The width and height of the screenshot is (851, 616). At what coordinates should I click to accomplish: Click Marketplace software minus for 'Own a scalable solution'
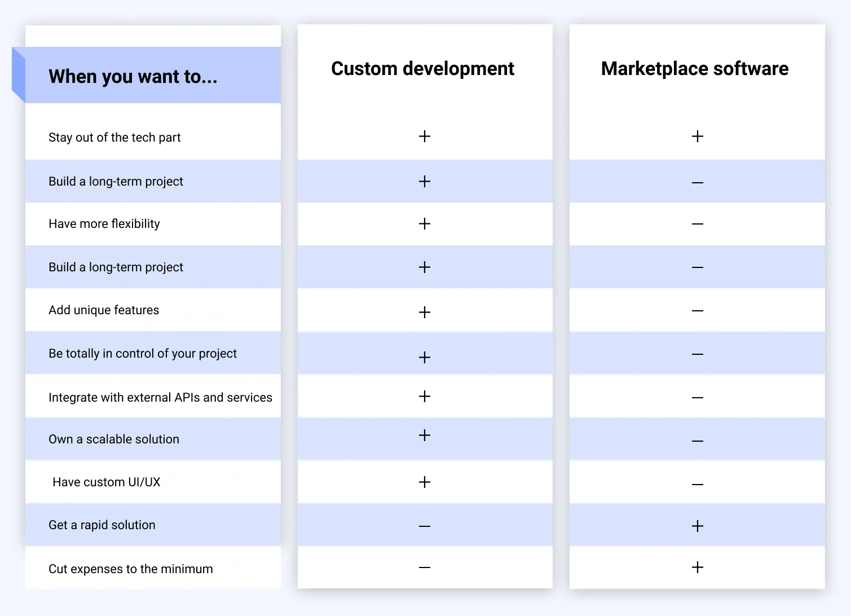tap(698, 441)
